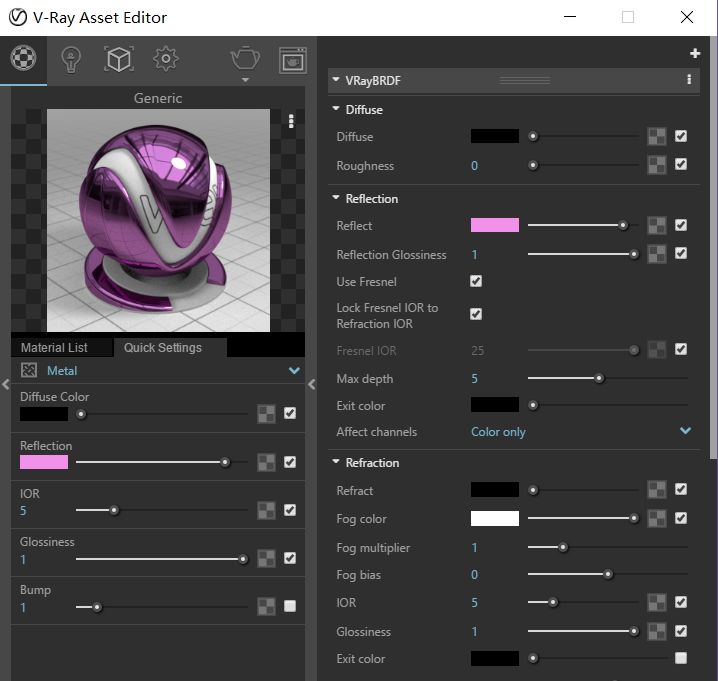Click the Fog multiplier value field
The height and width of the screenshot is (681, 718).
click(x=474, y=548)
